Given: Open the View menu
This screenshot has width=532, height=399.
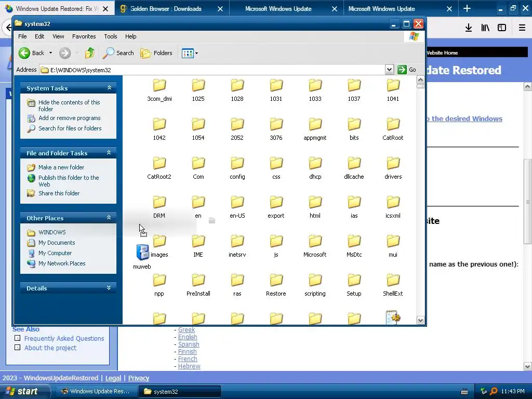Looking at the screenshot, I should (58, 36).
